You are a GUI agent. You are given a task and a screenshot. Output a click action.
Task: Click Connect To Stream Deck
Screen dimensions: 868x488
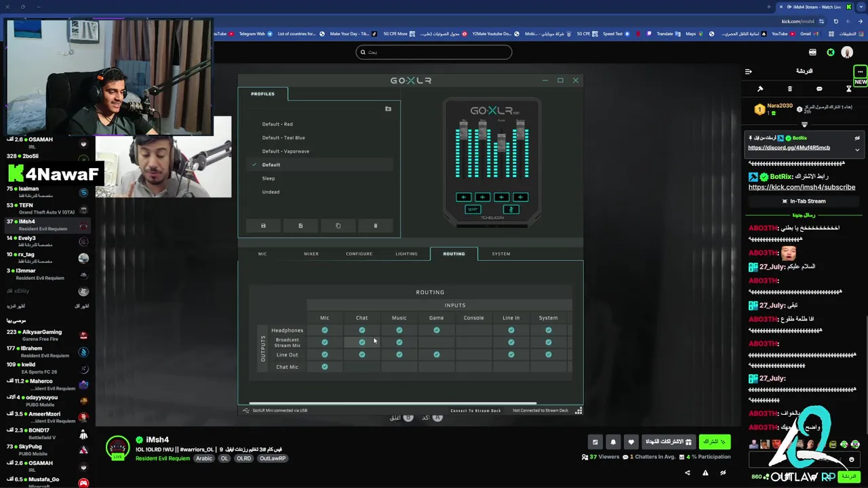pyautogui.click(x=475, y=410)
